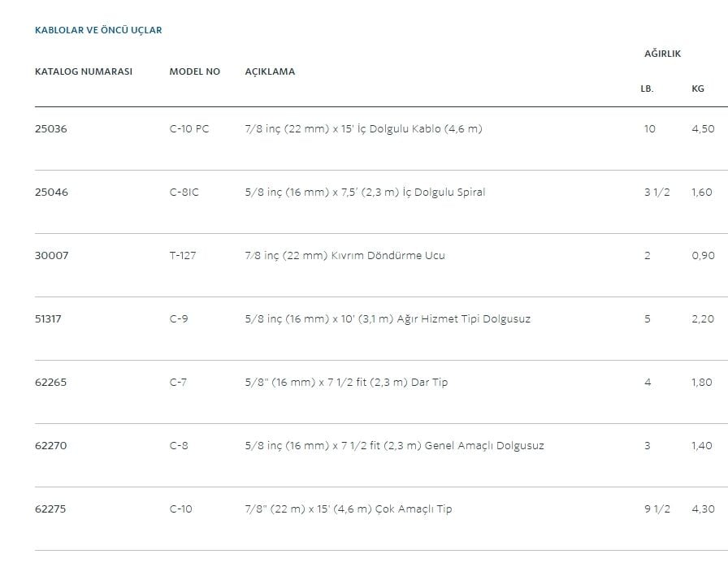
Task: Click the Çok Amaçlı Tip description
Action: coord(349,509)
